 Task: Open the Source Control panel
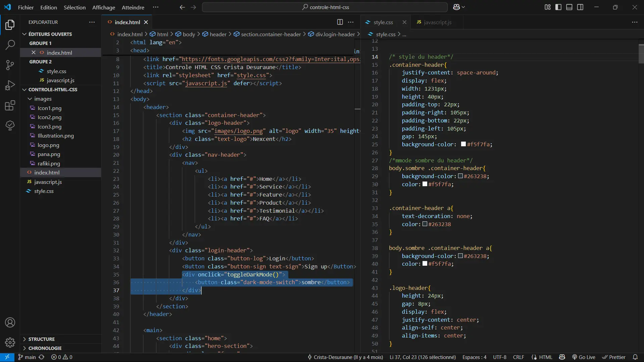coord(10,65)
